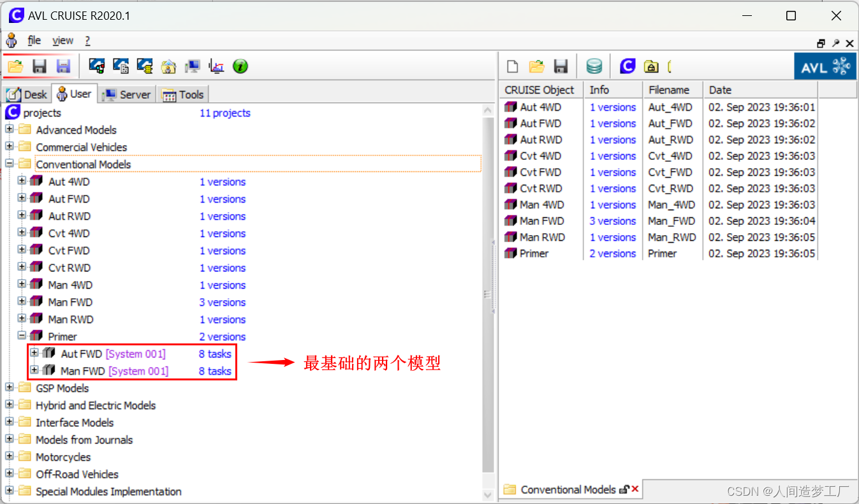This screenshot has width=859, height=504.
Task: Switch to the Tools tab
Action: tap(183, 94)
